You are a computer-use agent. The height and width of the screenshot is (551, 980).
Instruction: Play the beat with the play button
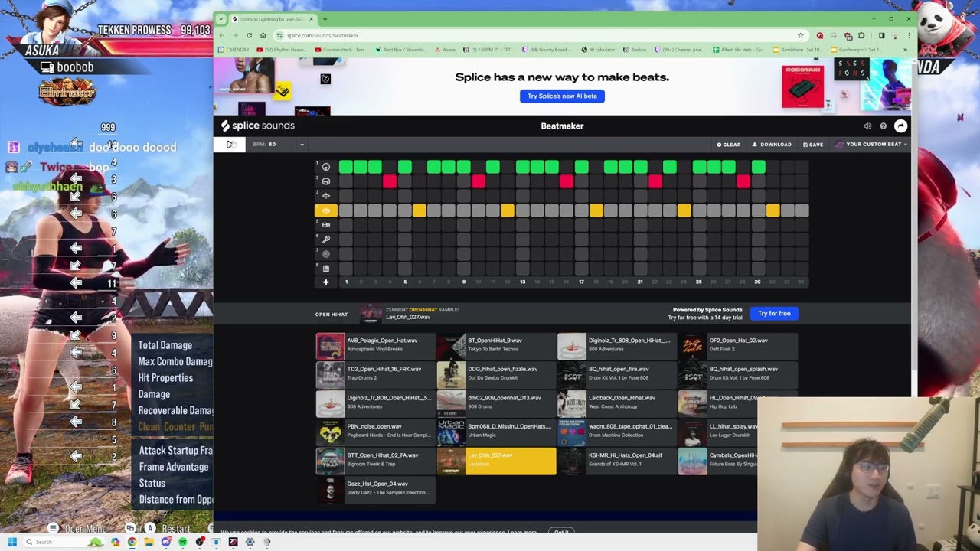tap(229, 145)
